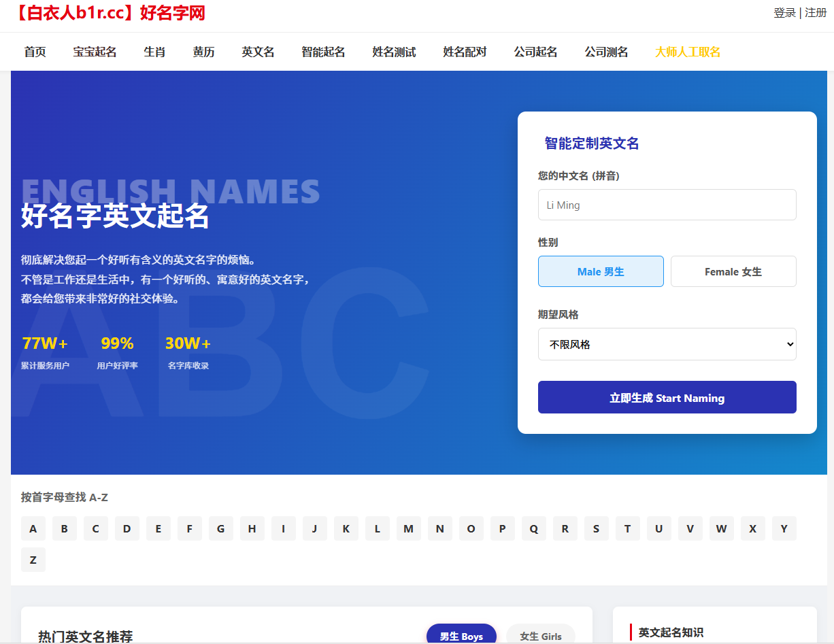Click the 注册 register link
Viewport: 834px width, 644px height.
(x=816, y=12)
